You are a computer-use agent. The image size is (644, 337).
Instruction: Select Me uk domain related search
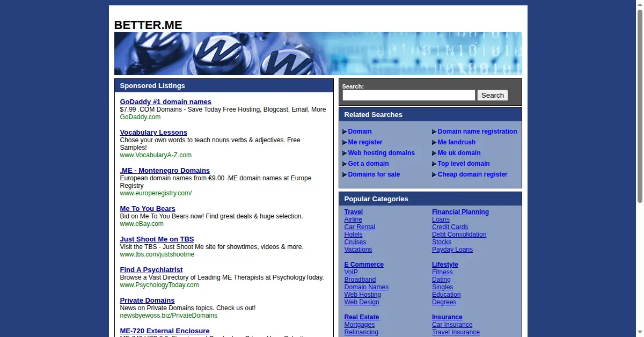(x=459, y=153)
